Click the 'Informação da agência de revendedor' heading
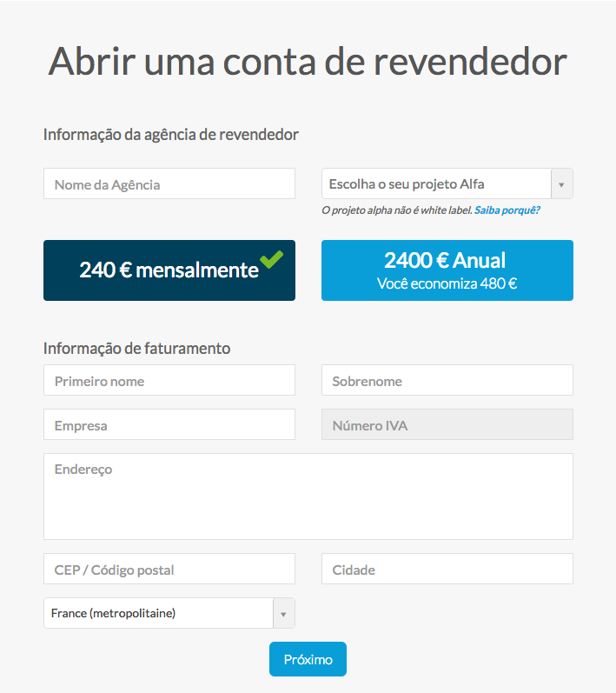 point(170,135)
